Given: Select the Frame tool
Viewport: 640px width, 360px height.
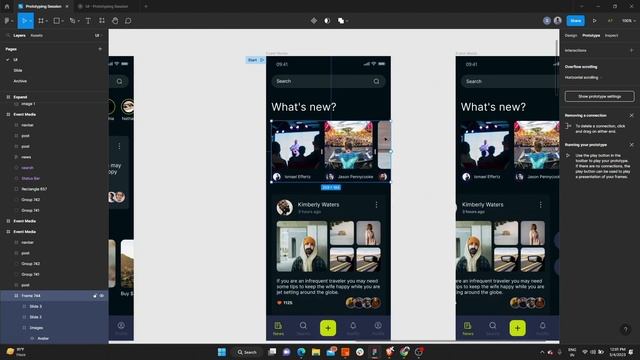Looking at the screenshot, I should tap(41, 20).
